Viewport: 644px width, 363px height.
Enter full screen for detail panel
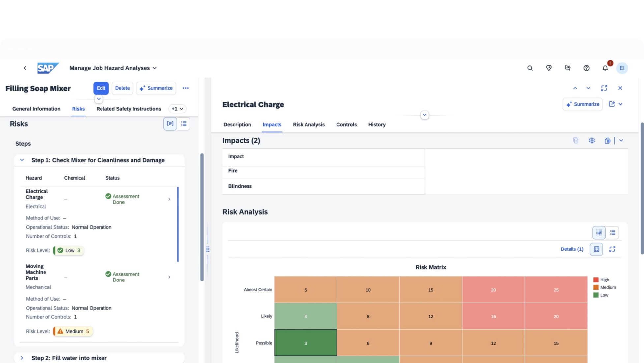[604, 88]
